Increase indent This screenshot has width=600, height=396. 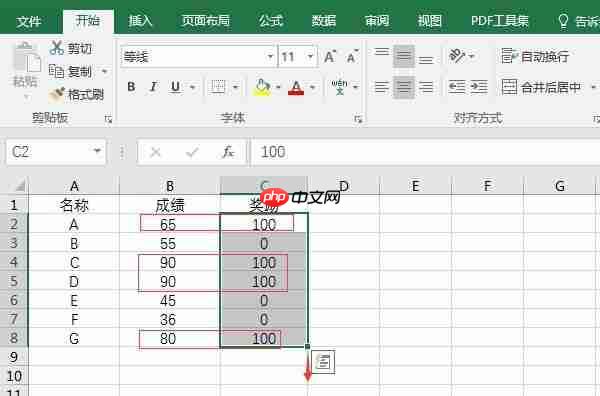coord(479,87)
